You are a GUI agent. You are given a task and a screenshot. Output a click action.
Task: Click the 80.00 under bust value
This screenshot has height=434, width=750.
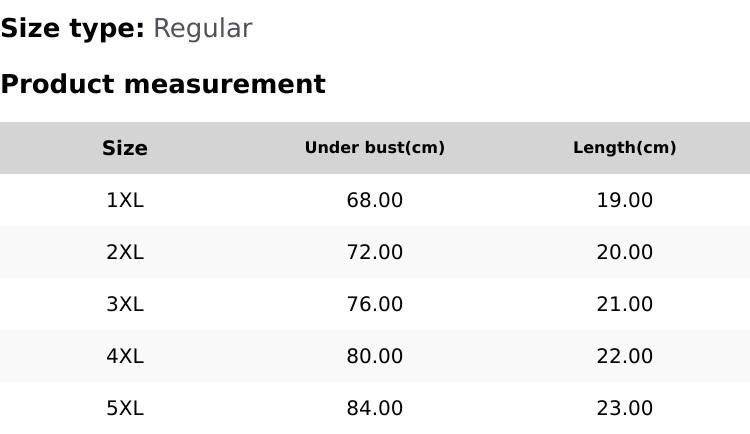click(375, 356)
